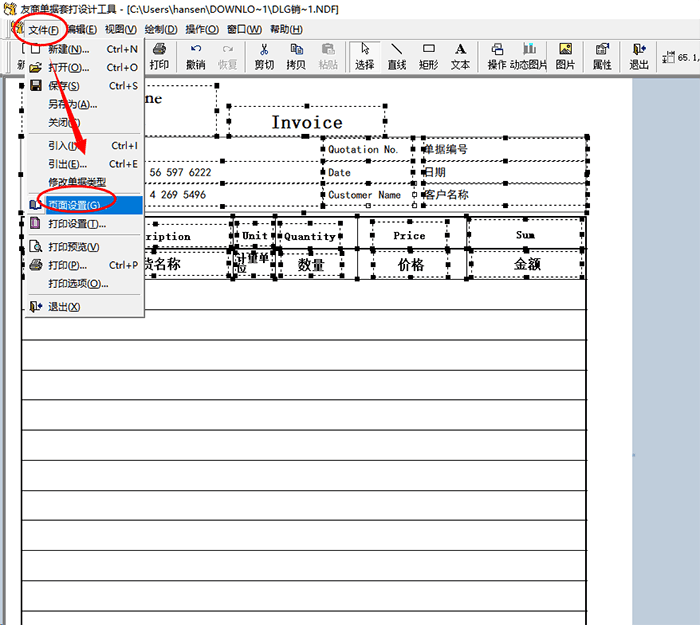Screen dimensions: 700x625
Task: Choose Exit (退出) in File menu
Action: pos(84,307)
